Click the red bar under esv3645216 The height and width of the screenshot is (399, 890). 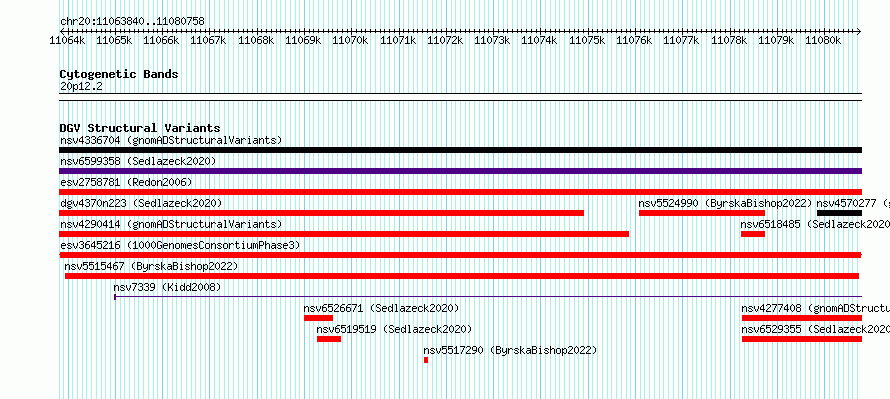tap(460, 255)
